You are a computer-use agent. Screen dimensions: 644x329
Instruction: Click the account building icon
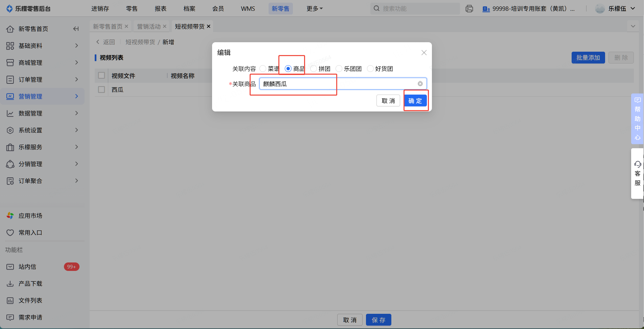pyautogui.click(x=486, y=9)
